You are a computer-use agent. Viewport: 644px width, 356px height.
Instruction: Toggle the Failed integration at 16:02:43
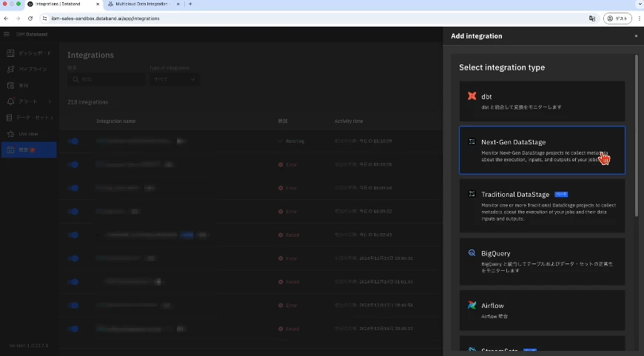click(x=73, y=235)
